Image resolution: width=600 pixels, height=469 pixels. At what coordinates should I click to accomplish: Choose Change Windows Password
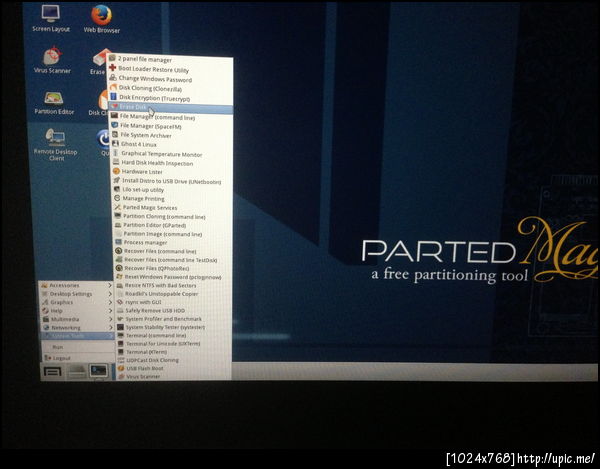click(x=170, y=79)
